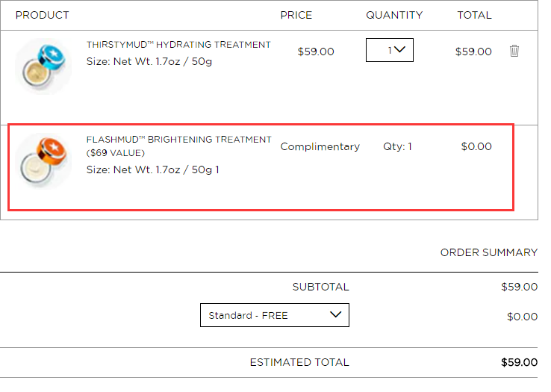Expand the Standard - FREE shipping dropdown

tap(275, 315)
